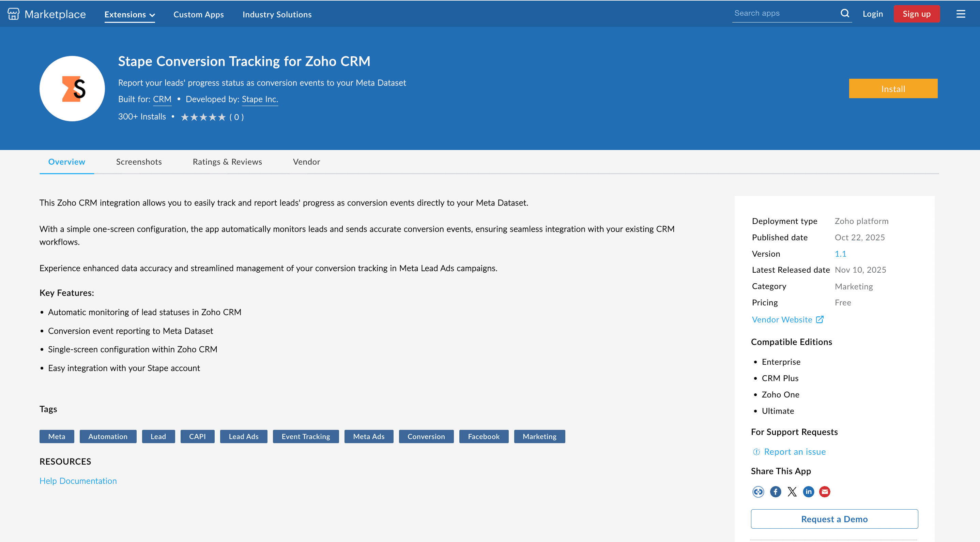Click the Install button
The width and height of the screenshot is (980, 542).
pyautogui.click(x=893, y=88)
